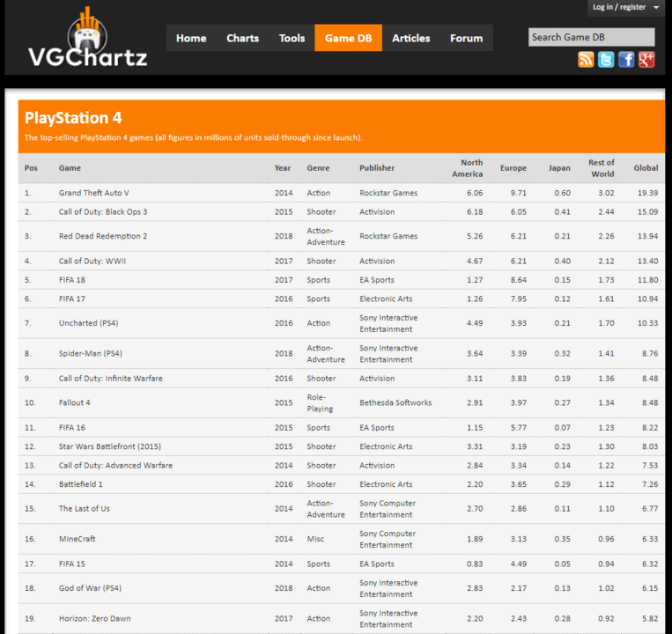This screenshot has height=634, width=672.
Task: Open the Facebook icon link
Action: click(x=626, y=60)
